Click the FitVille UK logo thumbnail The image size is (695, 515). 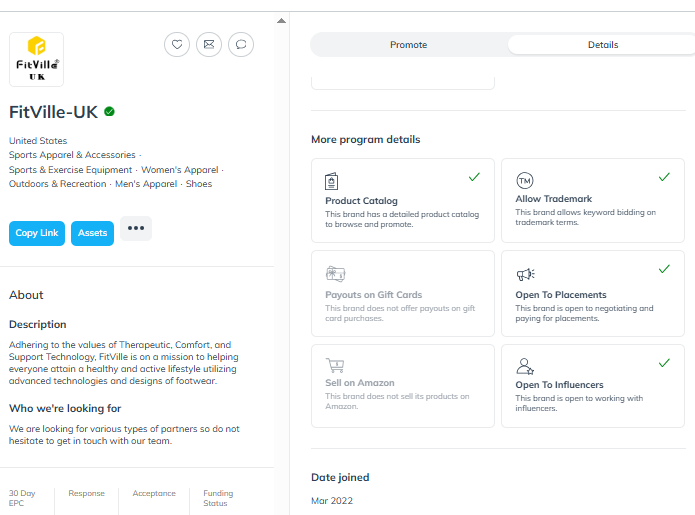[36, 59]
